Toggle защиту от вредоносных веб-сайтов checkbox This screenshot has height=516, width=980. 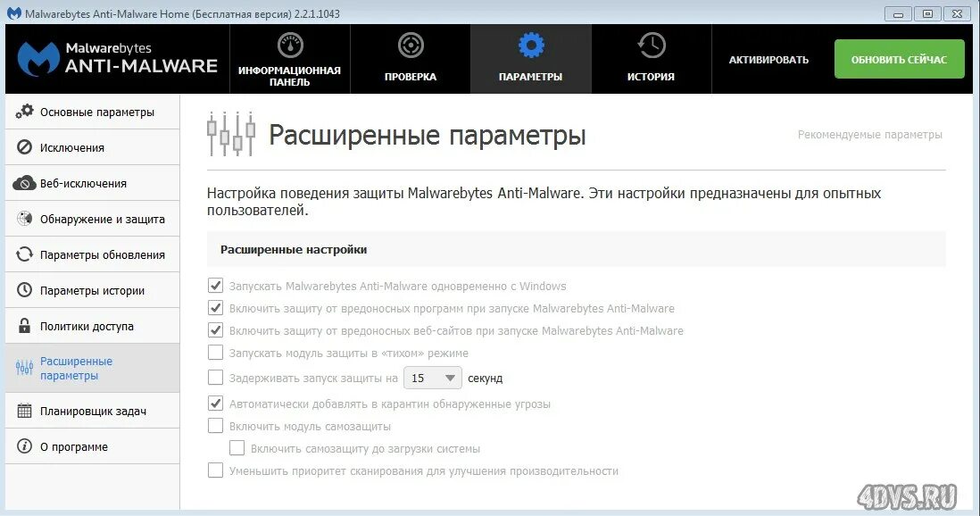215,329
